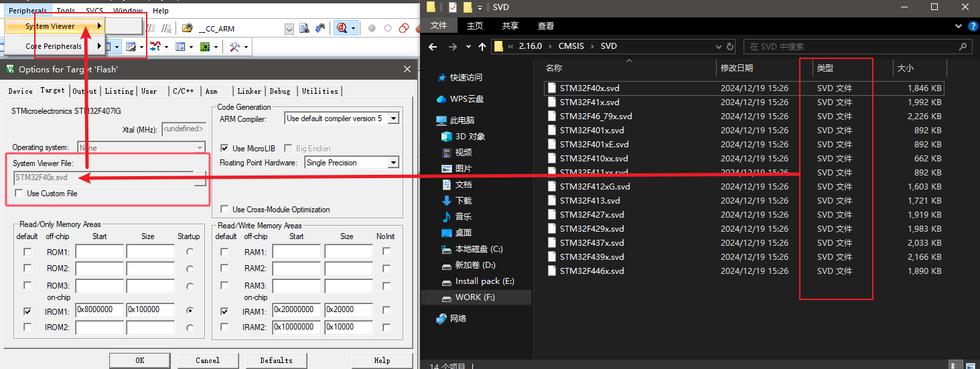Click the Explorer up-arrow navigation icon

pyautogui.click(x=482, y=47)
